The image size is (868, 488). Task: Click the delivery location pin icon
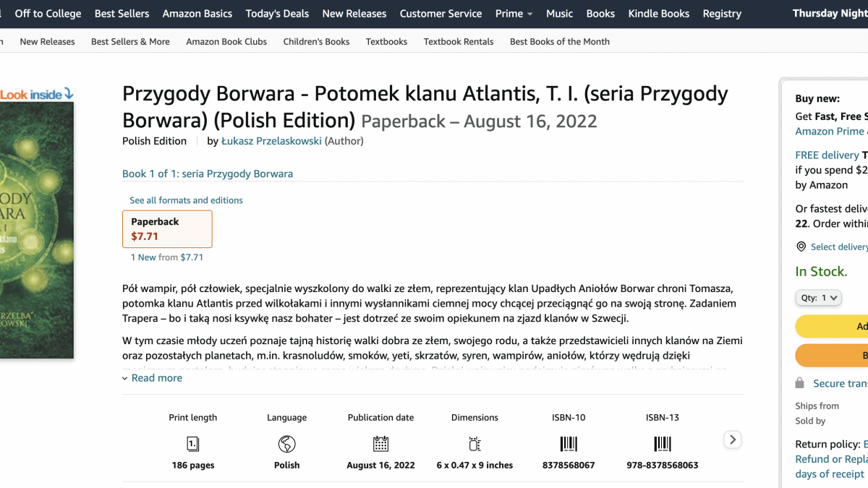point(801,247)
